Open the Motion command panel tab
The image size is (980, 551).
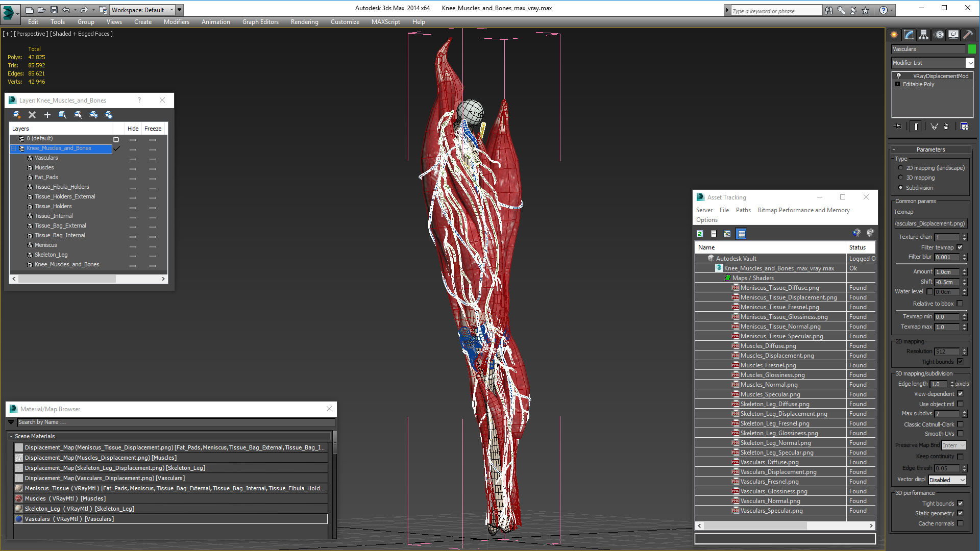939,35
